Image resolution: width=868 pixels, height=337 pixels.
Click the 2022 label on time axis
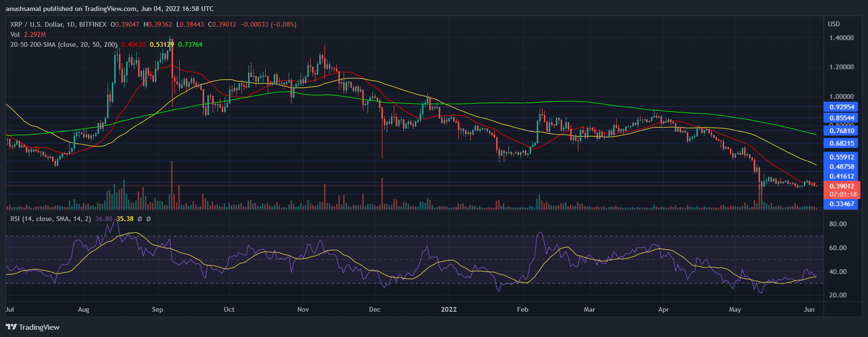click(449, 309)
